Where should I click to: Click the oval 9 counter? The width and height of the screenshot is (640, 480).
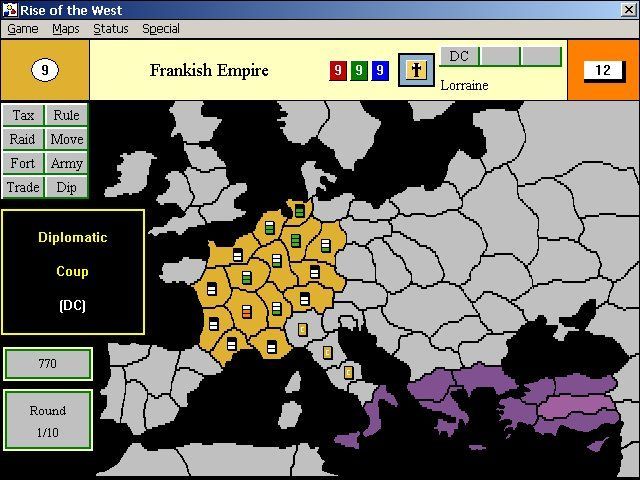[45, 70]
